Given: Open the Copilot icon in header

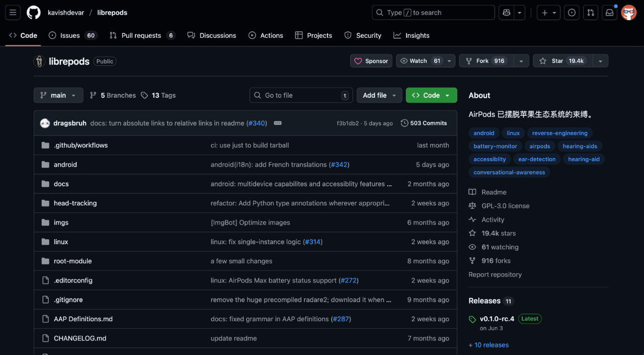Looking at the screenshot, I should [506, 13].
